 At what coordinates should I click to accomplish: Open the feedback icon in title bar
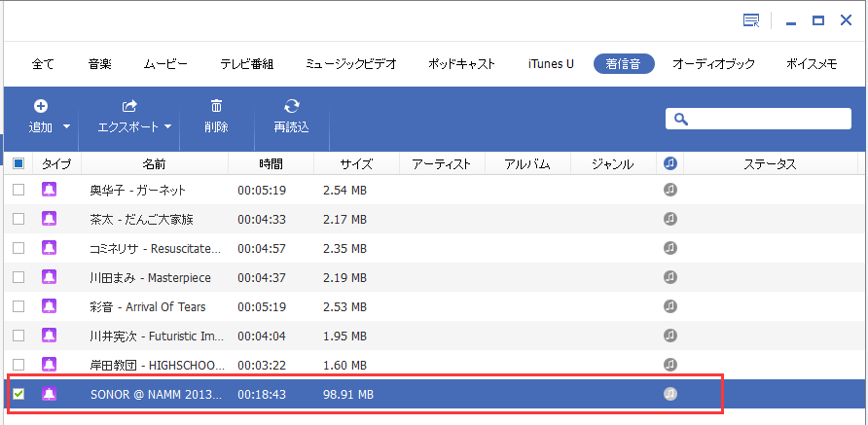click(751, 21)
